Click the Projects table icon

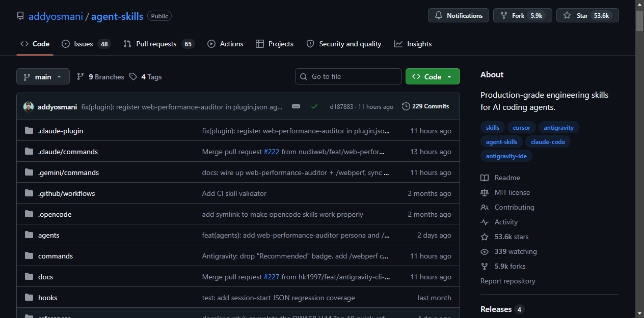tap(260, 44)
